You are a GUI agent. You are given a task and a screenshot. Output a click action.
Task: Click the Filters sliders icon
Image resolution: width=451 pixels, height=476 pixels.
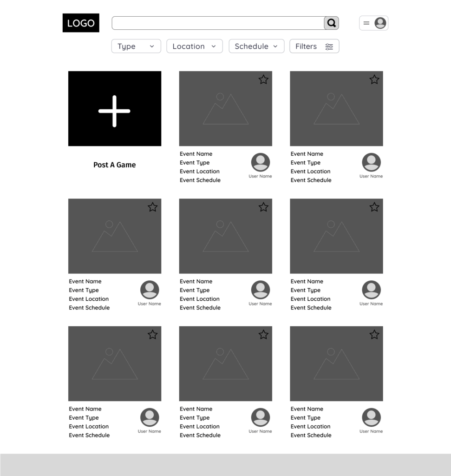pyautogui.click(x=329, y=46)
